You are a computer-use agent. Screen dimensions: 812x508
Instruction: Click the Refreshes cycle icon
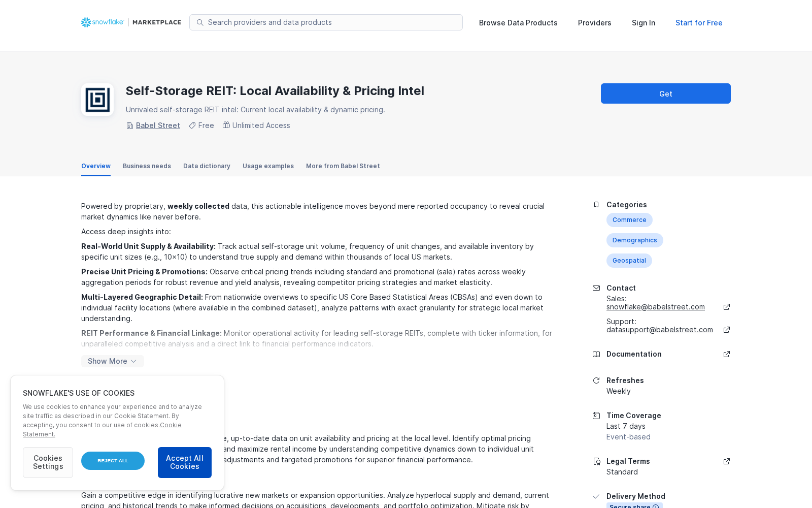[x=596, y=380]
